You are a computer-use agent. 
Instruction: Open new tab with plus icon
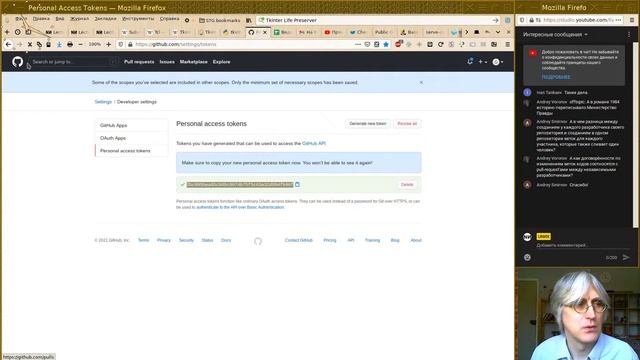(7, 32)
